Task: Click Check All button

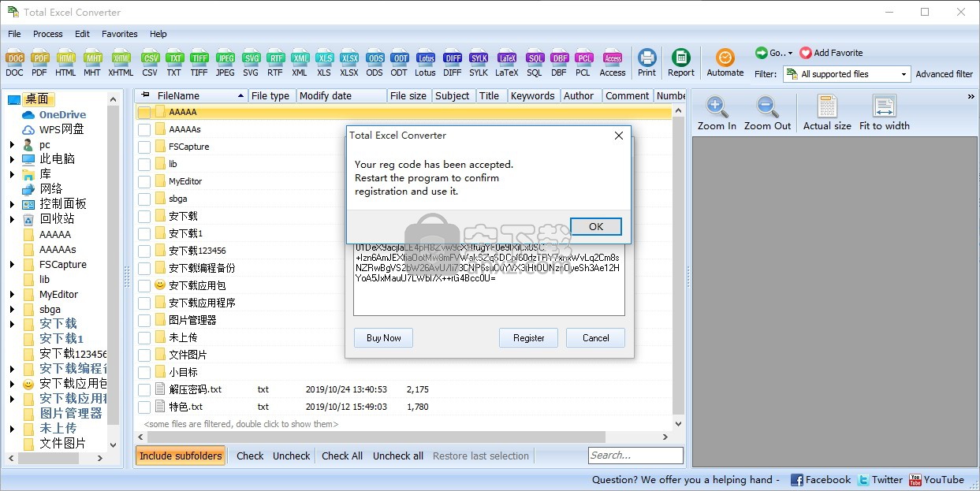Action: (x=342, y=456)
